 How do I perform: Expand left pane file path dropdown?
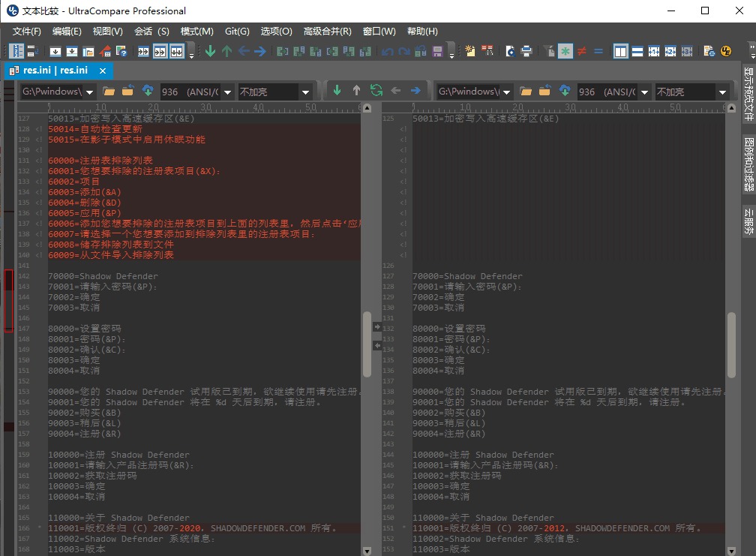click(x=89, y=92)
